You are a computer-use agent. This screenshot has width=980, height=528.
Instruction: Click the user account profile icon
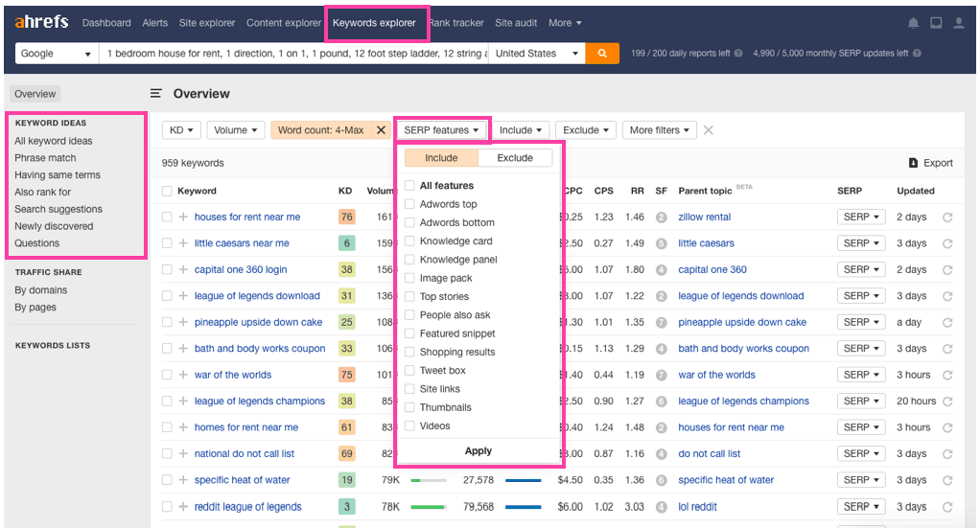tap(959, 23)
